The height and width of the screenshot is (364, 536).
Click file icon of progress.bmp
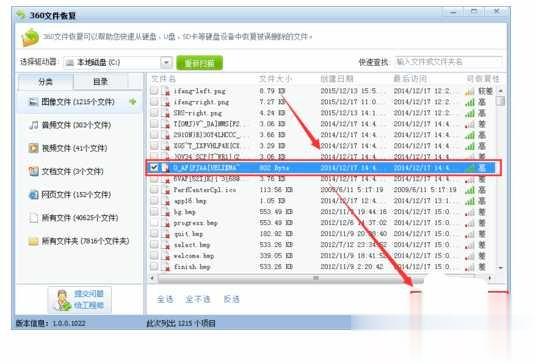pyautogui.click(x=166, y=223)
